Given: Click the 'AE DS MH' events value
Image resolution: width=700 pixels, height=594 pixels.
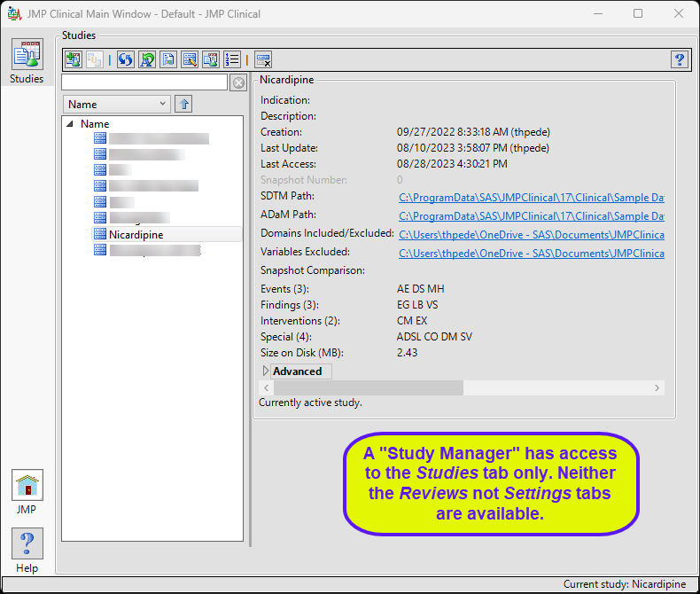Looking at the screenshot, I should tap(421, 289).
